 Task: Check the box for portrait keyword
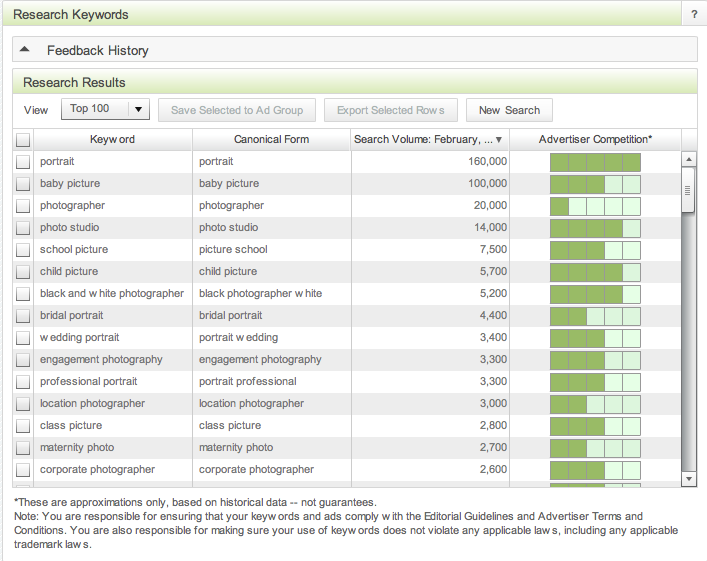[x=23, y=162]
